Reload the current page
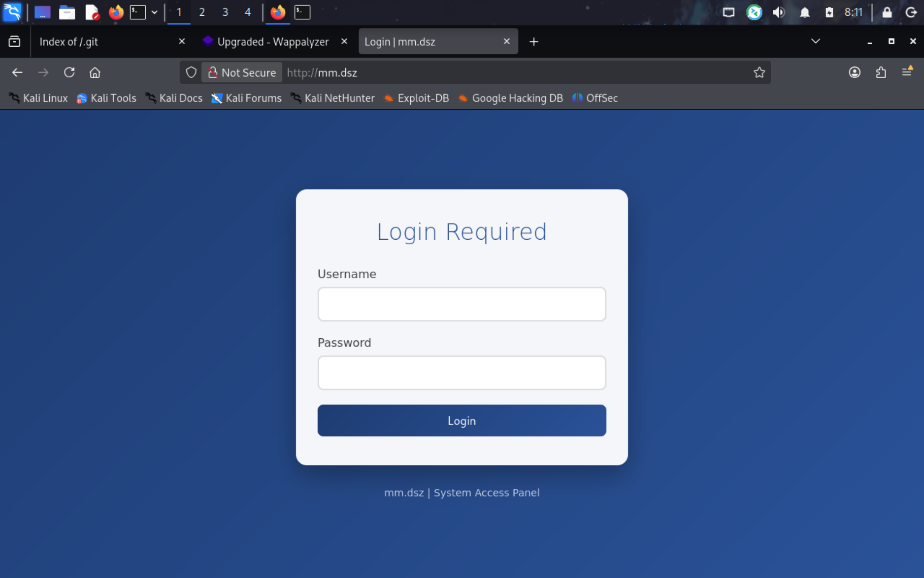 (69, 73)
